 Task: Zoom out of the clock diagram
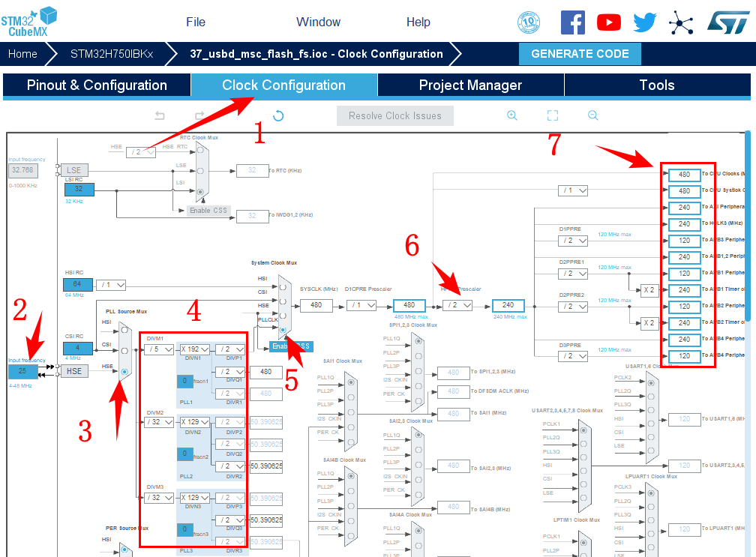click(x=592, y=115)
